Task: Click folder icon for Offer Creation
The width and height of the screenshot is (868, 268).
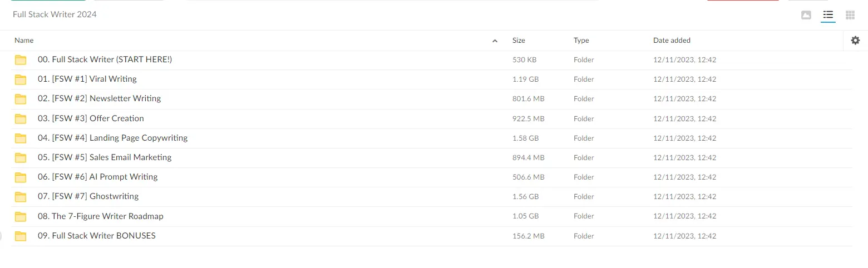Action: [21, 118]
